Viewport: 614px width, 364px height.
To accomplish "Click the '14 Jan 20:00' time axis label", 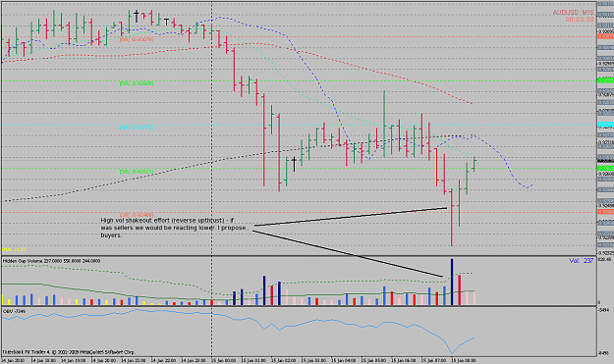I will tap(103, 360).
